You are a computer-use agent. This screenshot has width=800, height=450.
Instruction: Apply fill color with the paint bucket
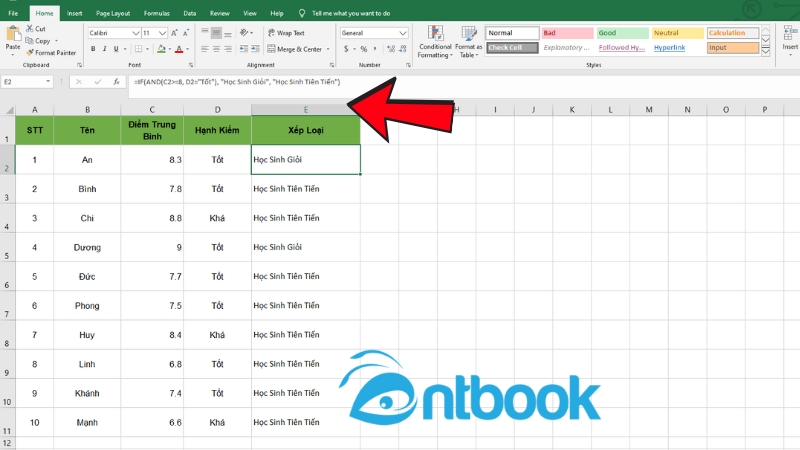pos(161,49)
